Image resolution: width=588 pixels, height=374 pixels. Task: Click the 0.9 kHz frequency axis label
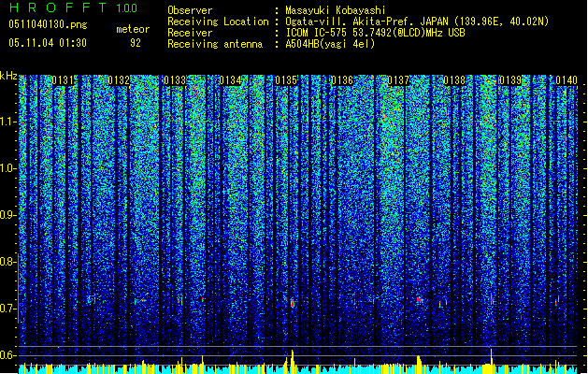click(x=7, y=215)
